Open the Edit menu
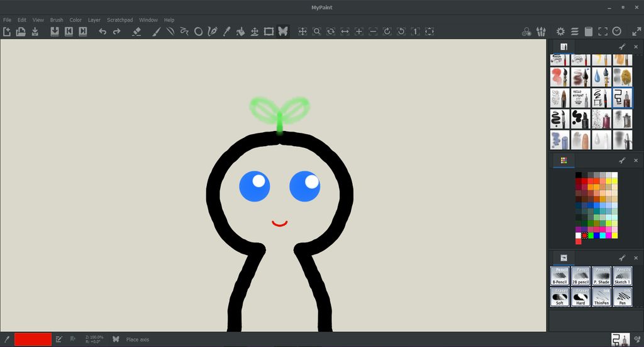644x347 pixels. click(22, 20)
